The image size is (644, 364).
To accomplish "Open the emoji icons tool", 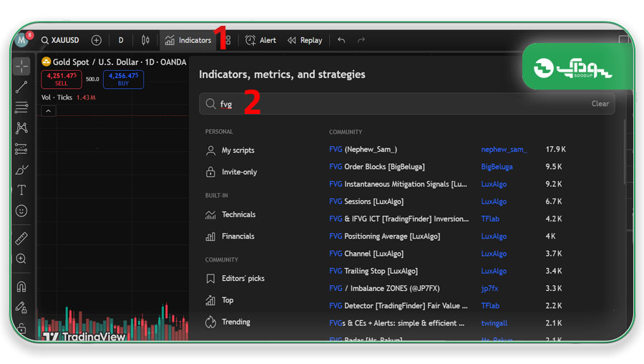I will point(21,211).
